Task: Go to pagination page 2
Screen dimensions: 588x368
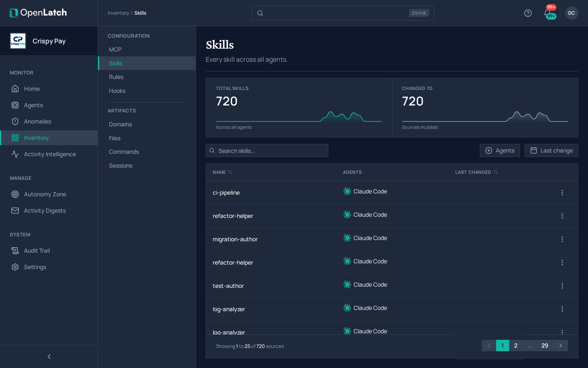Action: pos(516,345)
